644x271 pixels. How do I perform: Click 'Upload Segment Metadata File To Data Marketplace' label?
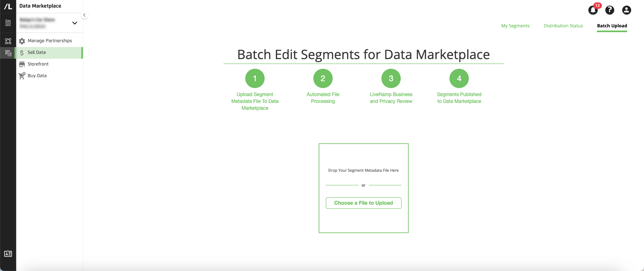coord(255,101)
